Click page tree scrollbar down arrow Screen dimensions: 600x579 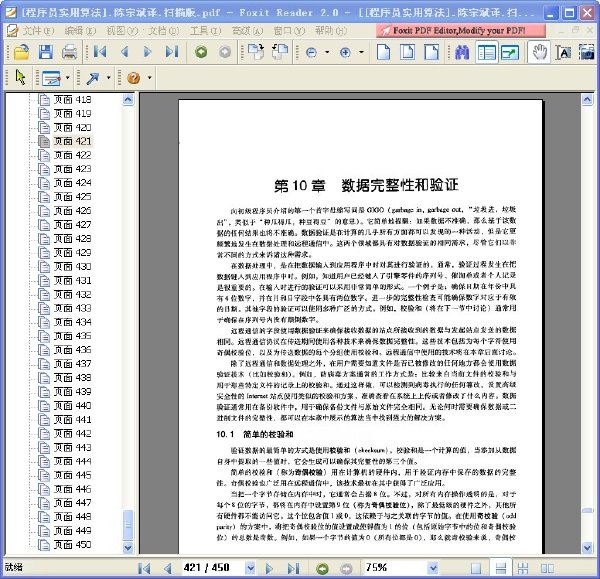[x=128, y=548]
